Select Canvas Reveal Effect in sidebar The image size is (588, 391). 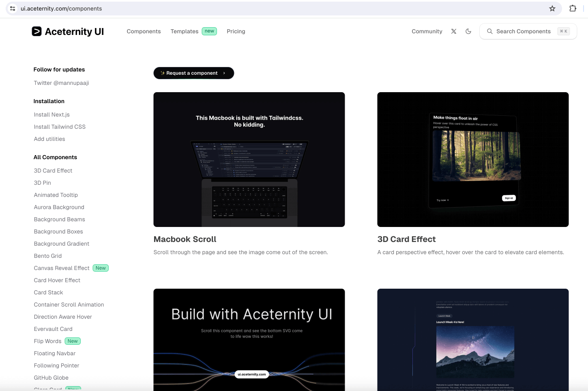pos(62,268)
